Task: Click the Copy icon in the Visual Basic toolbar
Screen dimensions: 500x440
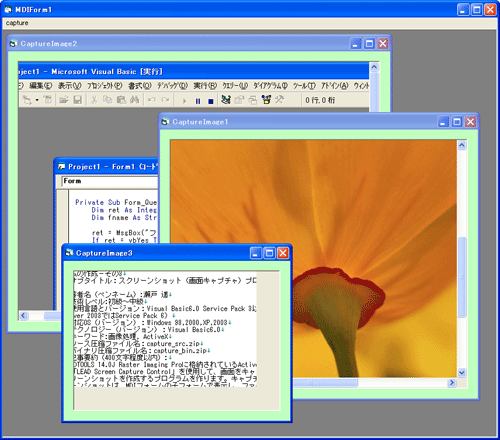Action: 107,100
